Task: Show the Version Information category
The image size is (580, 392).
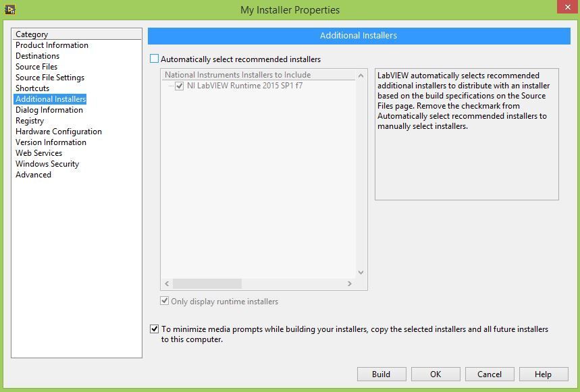Action: point(51,142)
